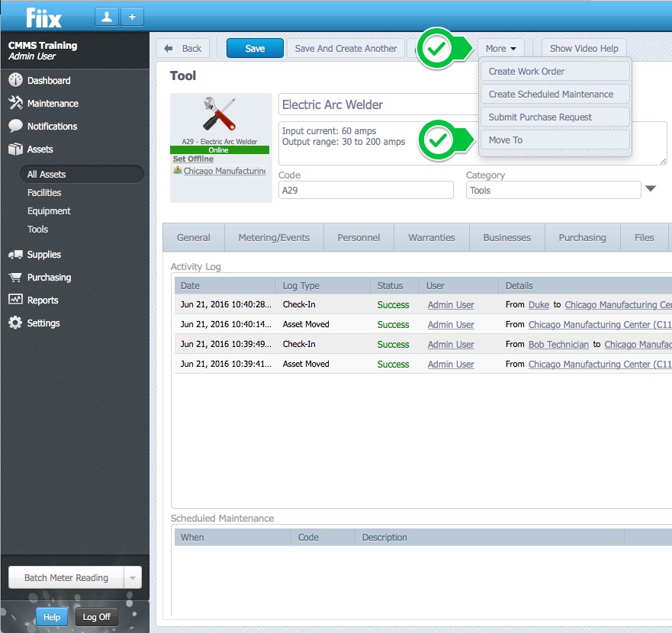Switch to the Metering/Events tab
The width and height of the screenshot is (672, 633).
coord(273,237)
